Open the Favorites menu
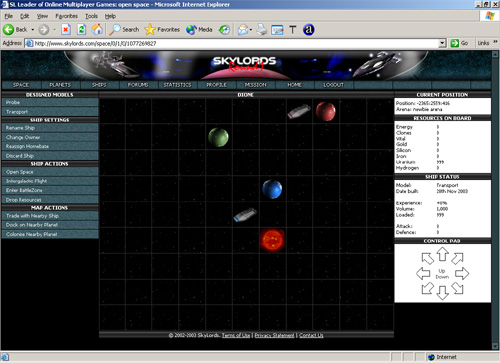This screenshot has height=363, width=500. (x=66, y=16)
